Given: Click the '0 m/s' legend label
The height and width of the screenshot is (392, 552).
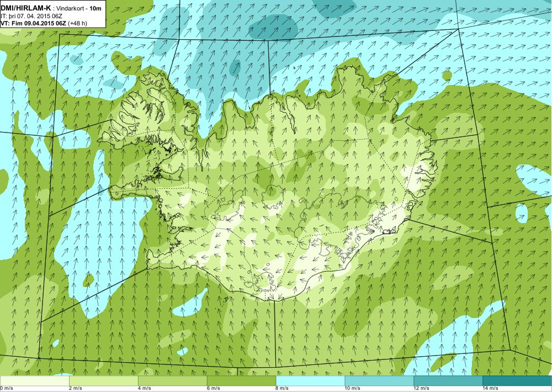Looking at the screenshot, I should (x=7, y=389).
